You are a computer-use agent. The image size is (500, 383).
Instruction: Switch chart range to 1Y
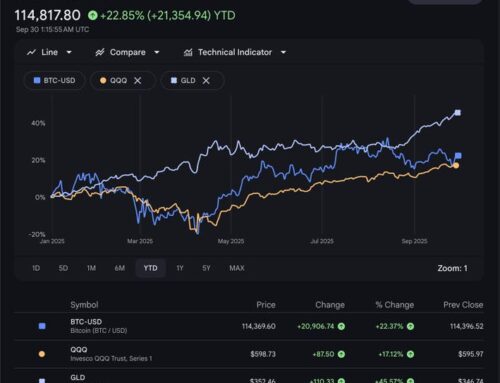coord(180,268)
